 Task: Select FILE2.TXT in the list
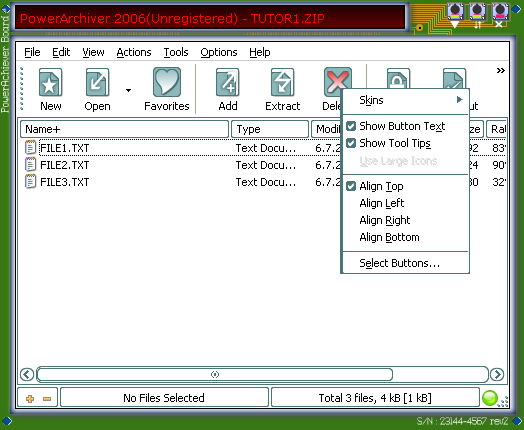(64, 165)
